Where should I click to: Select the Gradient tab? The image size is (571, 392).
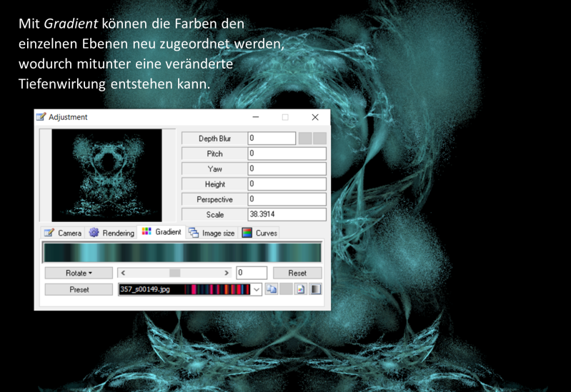pos(162,232)
